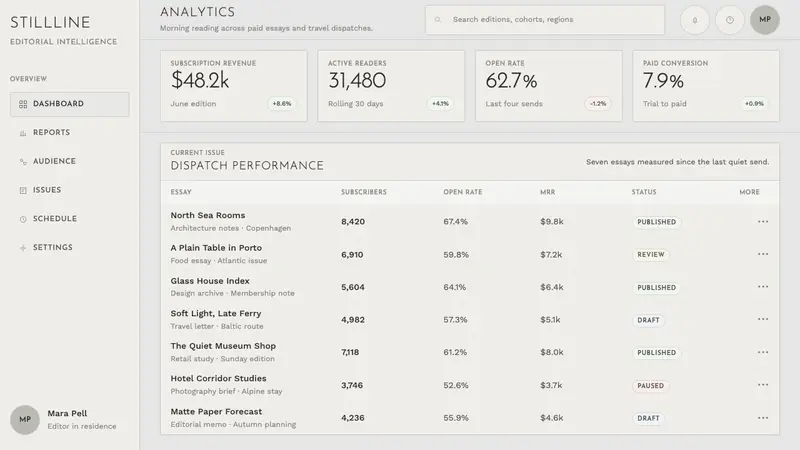Click the $6.4k MRR value
The image size is (800, 450).
(552, 287)
